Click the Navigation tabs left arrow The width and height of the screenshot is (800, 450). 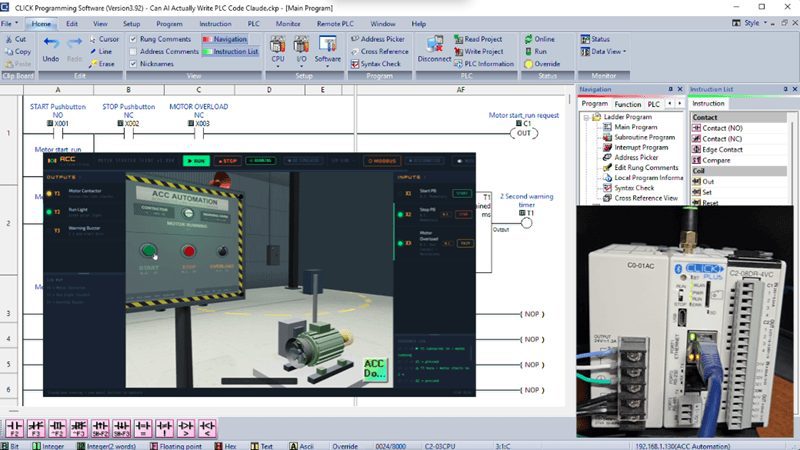pos(670,104)
